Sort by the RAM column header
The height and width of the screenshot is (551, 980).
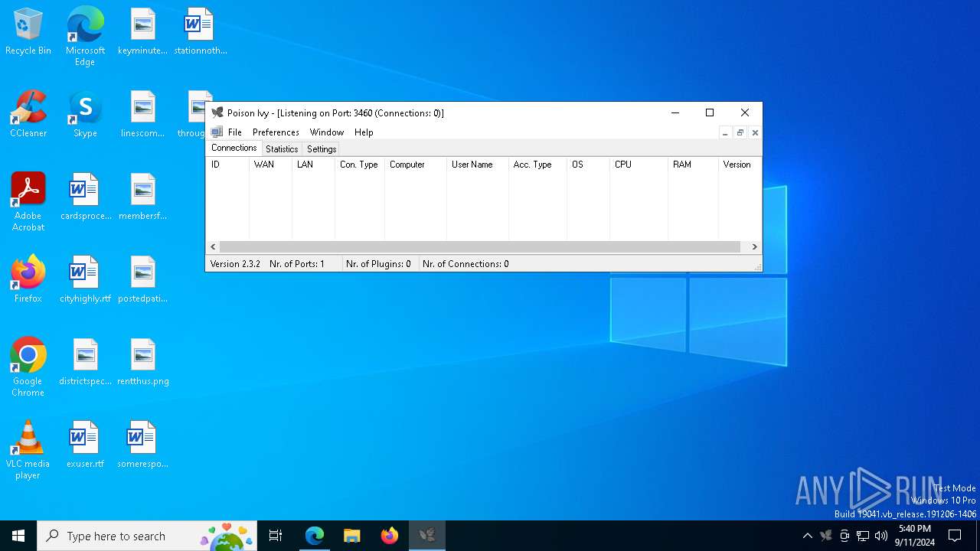(x=693, y=165)
